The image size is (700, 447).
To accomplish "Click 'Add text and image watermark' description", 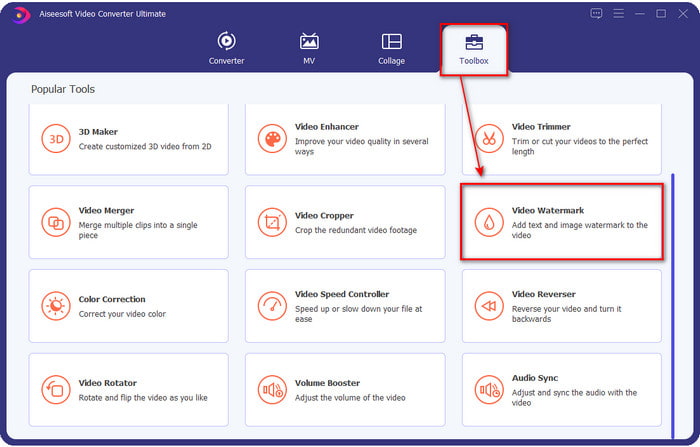I will (579, 230).
